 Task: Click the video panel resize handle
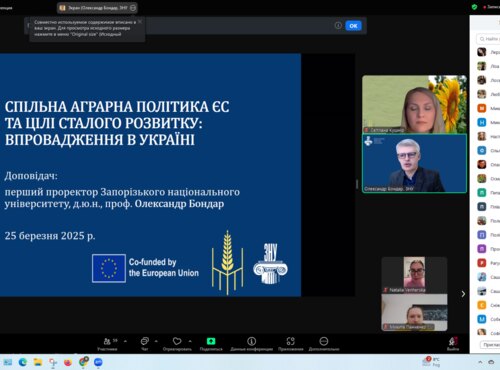pos(357,184)
